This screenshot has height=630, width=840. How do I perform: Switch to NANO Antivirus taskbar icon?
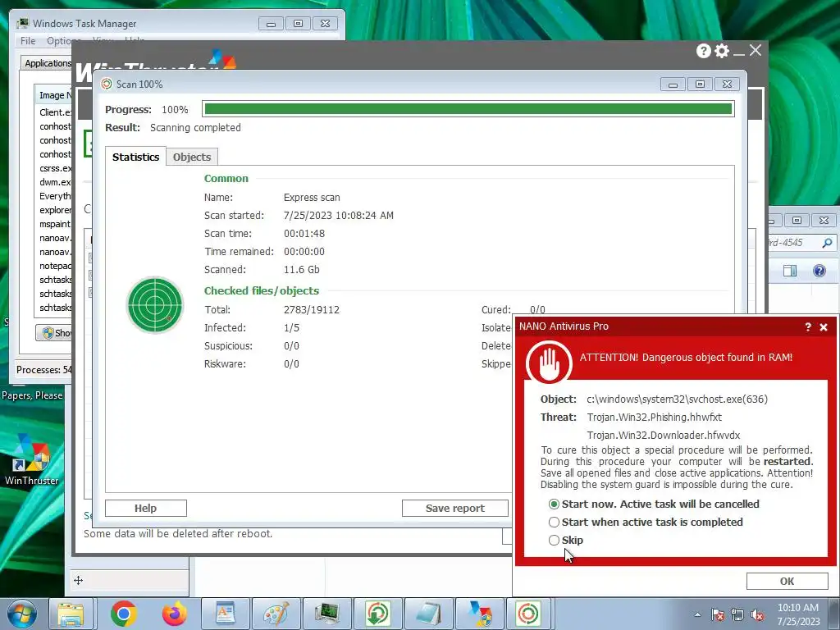[528, 614]
